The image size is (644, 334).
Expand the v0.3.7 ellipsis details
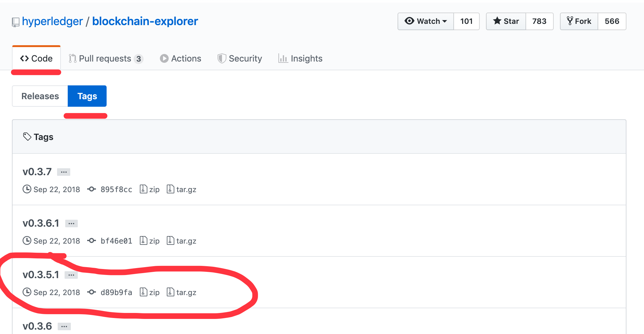pyautogui.click(x=64, y=172)
